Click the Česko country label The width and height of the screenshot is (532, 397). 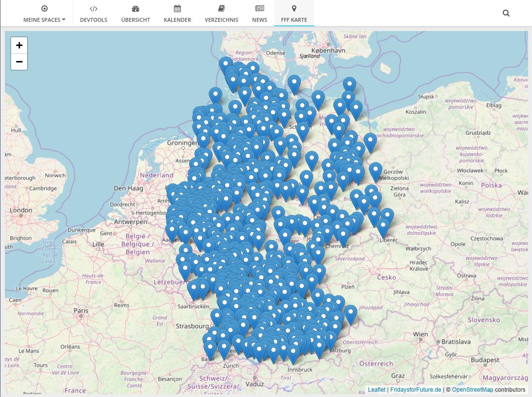[386, 277]
